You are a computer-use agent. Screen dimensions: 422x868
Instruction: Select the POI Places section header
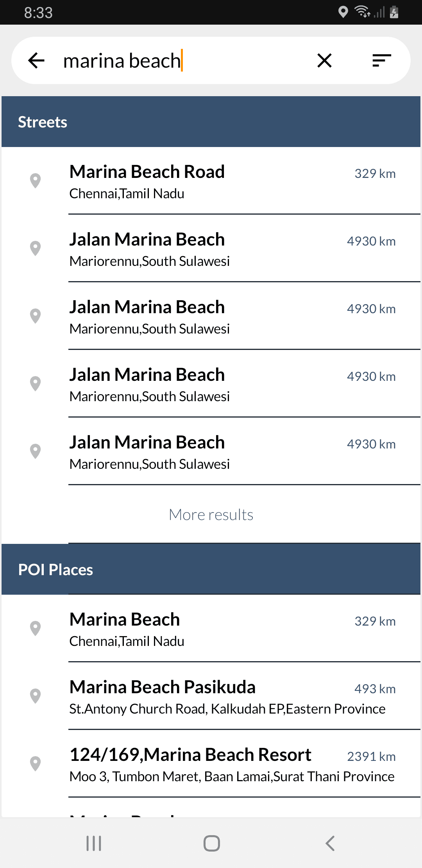click(211, 570)
